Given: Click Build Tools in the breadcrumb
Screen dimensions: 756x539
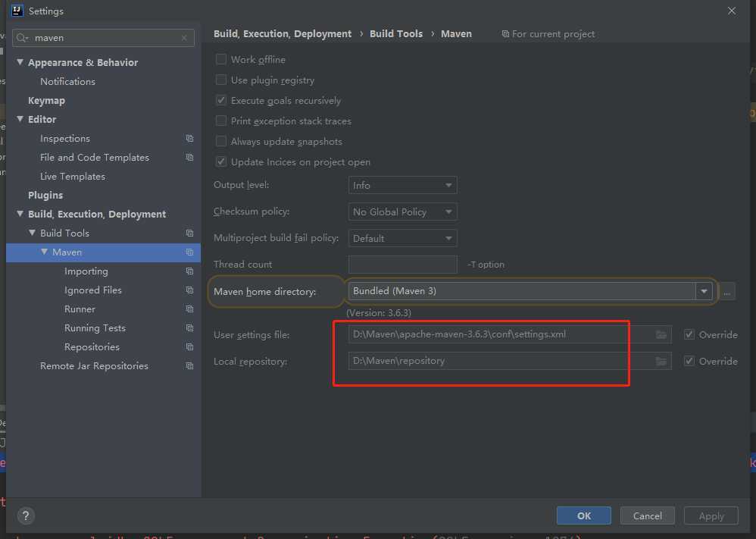Looking at the screenshot, I should [x=396, y=34].
